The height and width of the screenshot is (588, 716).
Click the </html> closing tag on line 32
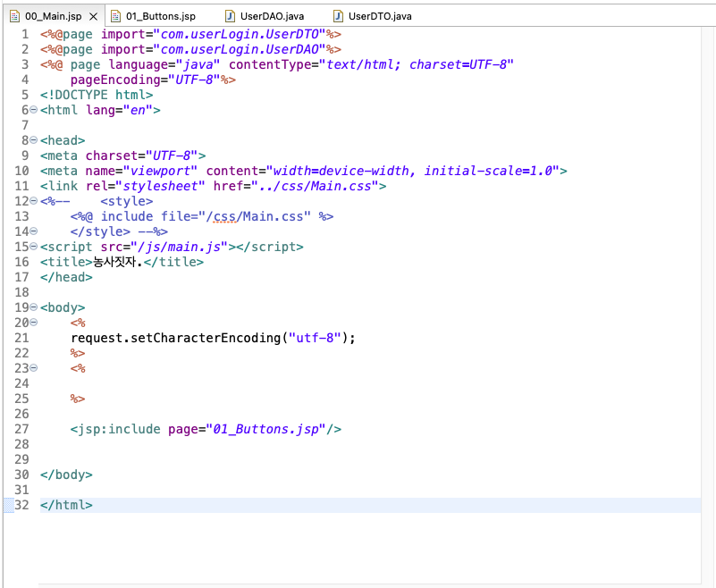[66, 505]
